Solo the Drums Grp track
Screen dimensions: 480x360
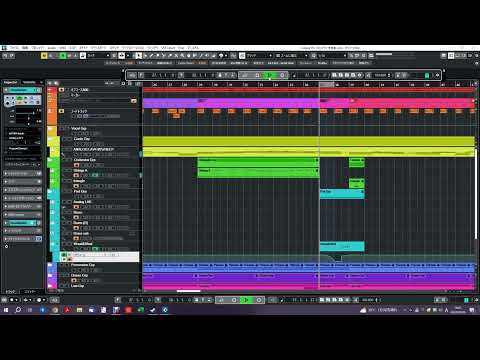pyautogui.click(x=67, y=276)
